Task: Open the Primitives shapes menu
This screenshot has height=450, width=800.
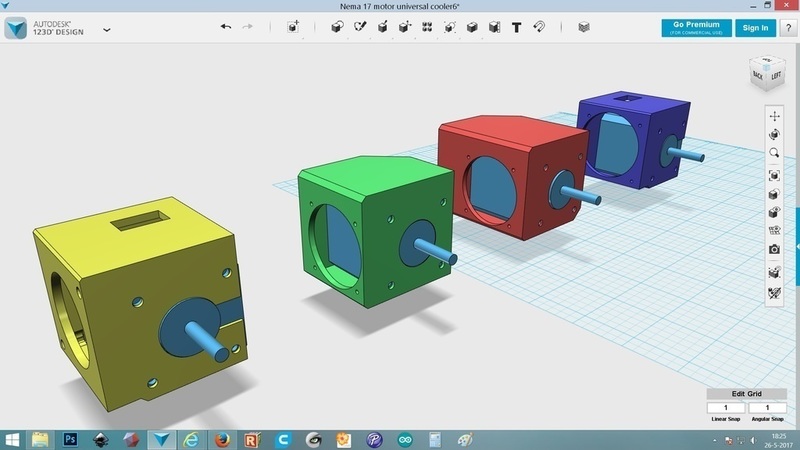Action: [337, 27]
